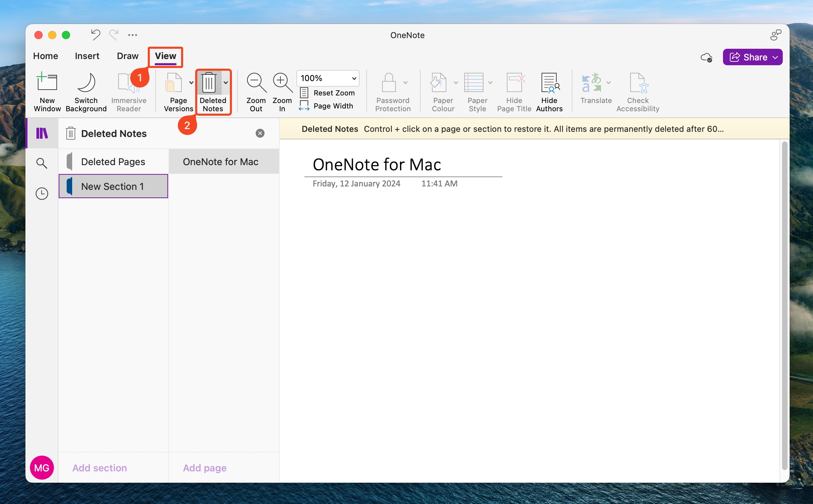Screen dimensions: 813x504
Task: Click the page time 11:41 AM
Action: point(439,184)
